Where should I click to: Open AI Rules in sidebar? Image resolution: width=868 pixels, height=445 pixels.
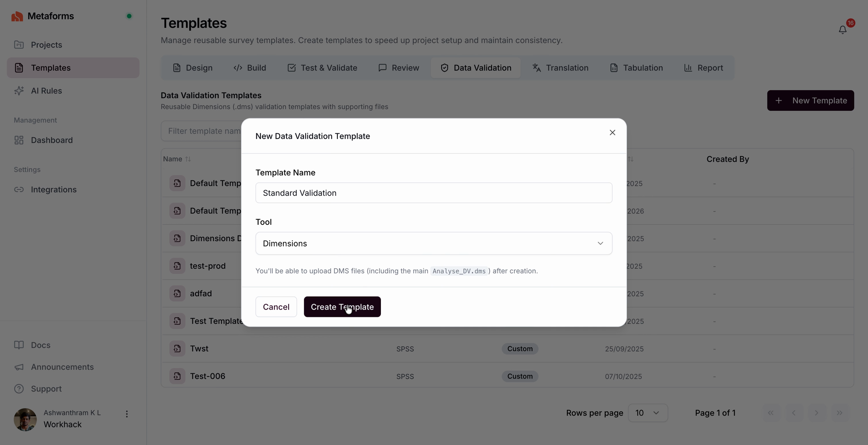coord(46,91)
